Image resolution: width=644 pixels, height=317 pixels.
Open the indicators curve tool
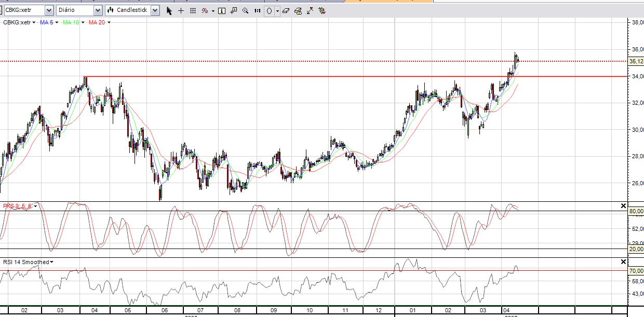tap(205, 10)
